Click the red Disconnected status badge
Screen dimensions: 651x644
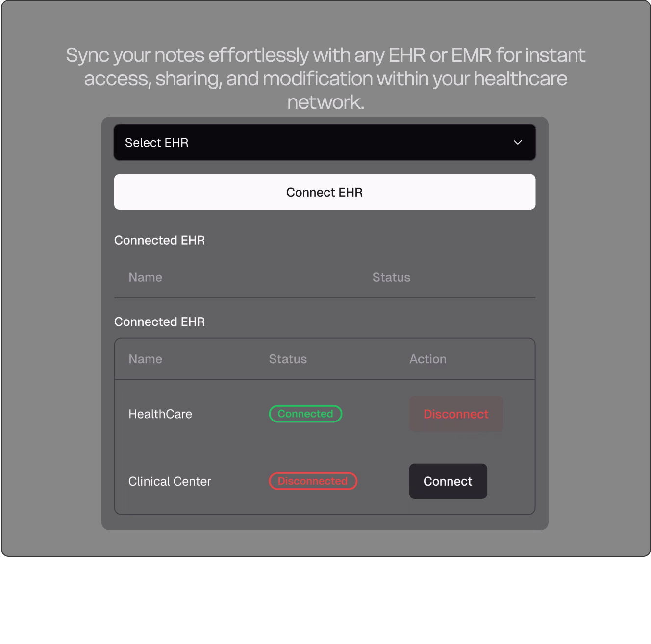(313, 481)
